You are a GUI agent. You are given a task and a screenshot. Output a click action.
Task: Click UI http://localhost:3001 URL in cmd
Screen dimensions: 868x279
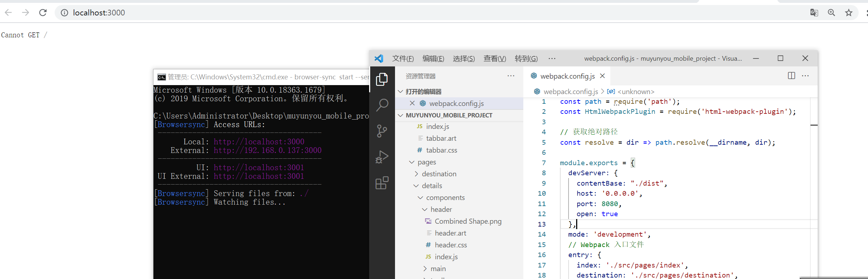259,168
